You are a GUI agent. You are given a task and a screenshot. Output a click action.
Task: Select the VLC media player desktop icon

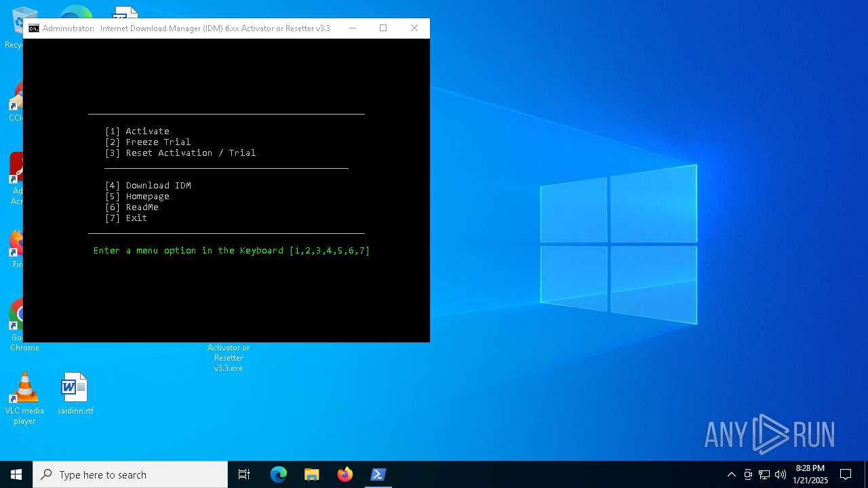click(24, 399)
